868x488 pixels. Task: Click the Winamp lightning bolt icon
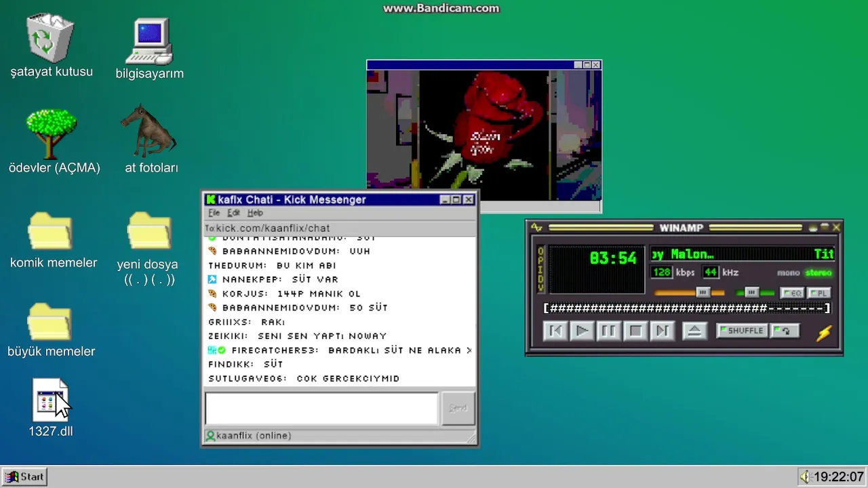tap(824, 332)
